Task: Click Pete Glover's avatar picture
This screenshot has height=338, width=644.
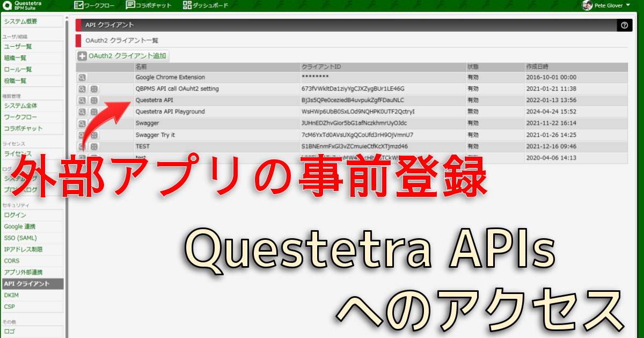Action: (587, 5)
